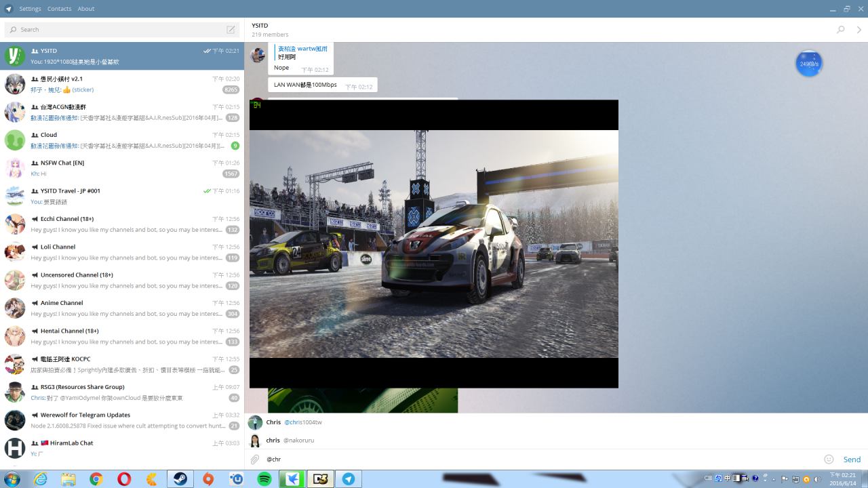Image resolution: width=868 pixels, height=488 pixels.
Task: Open Spotify from the taskbar
Action: pyautogui.click(x=264, y=479)
